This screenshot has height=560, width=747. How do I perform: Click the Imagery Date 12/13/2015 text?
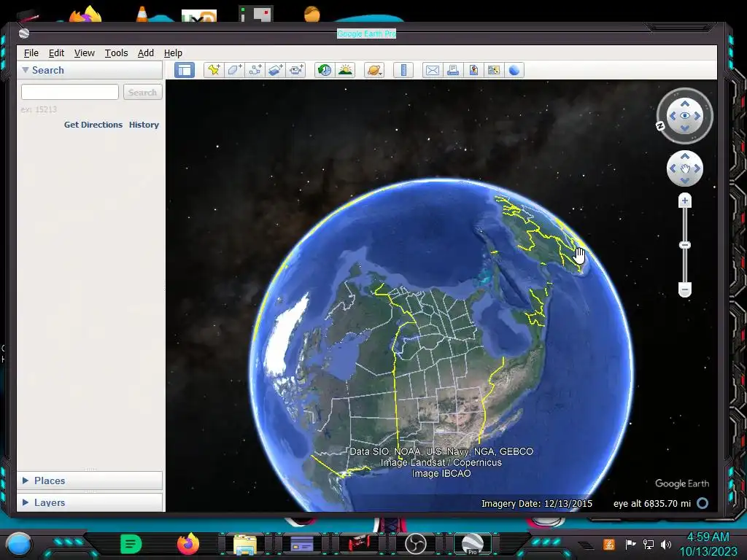click(x=537, y=503)
